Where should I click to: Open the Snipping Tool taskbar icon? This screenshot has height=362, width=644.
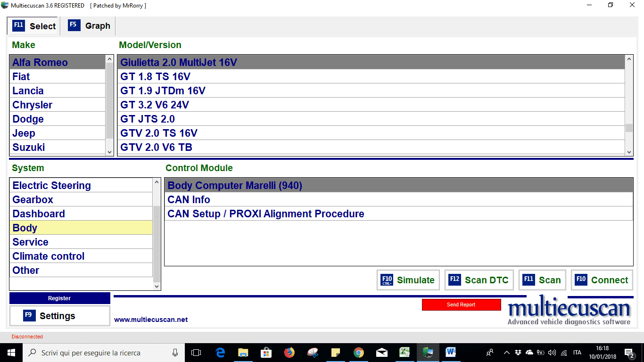point(313,352)
